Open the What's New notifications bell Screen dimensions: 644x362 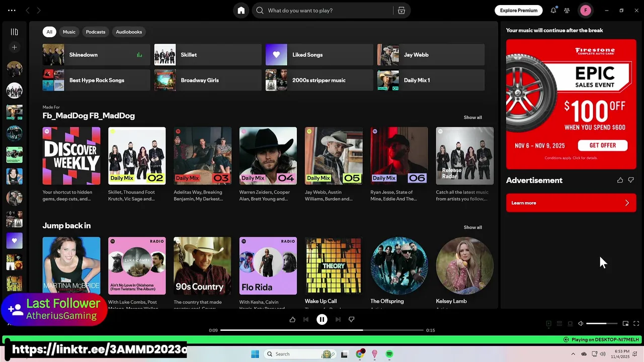[553, 10]
